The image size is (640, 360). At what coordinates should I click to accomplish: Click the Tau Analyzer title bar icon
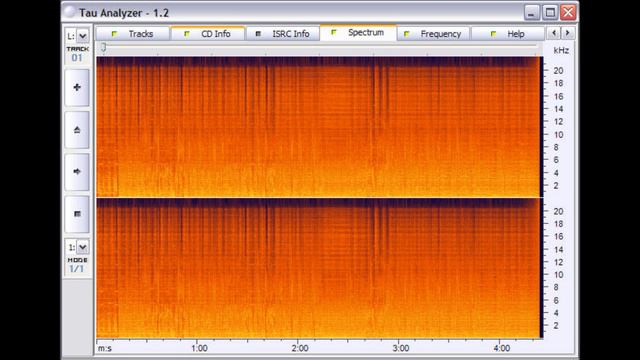point(70,12)
